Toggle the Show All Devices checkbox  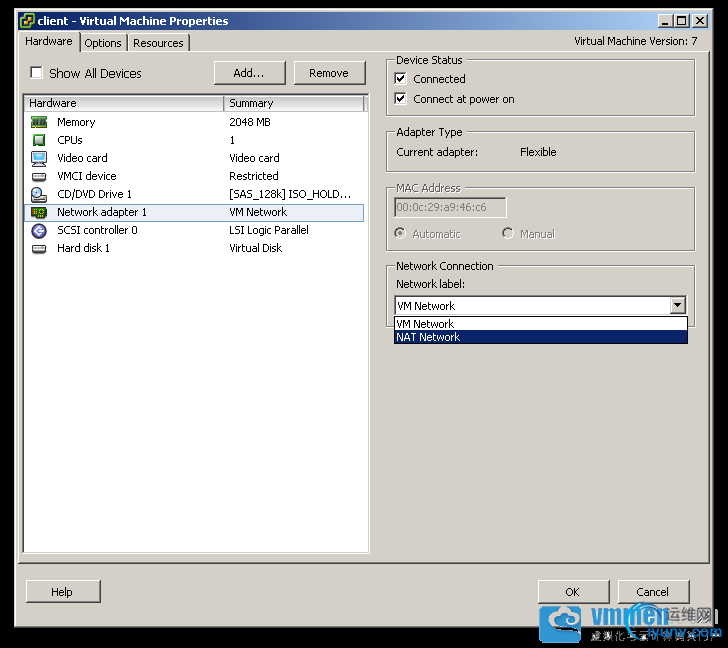pyautogui.click(x=36, y=73)
